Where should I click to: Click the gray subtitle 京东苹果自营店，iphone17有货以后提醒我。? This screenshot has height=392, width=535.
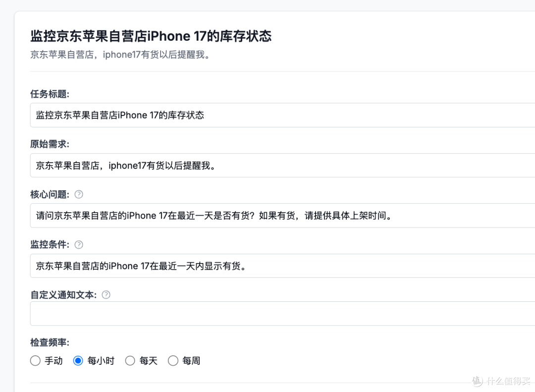click(121, 55)
